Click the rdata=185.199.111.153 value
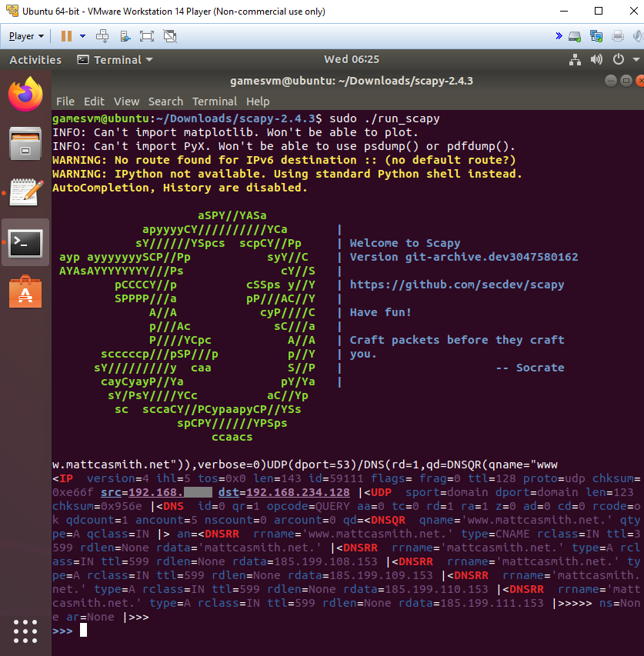644x656 pixels. (x=471, y=603)
